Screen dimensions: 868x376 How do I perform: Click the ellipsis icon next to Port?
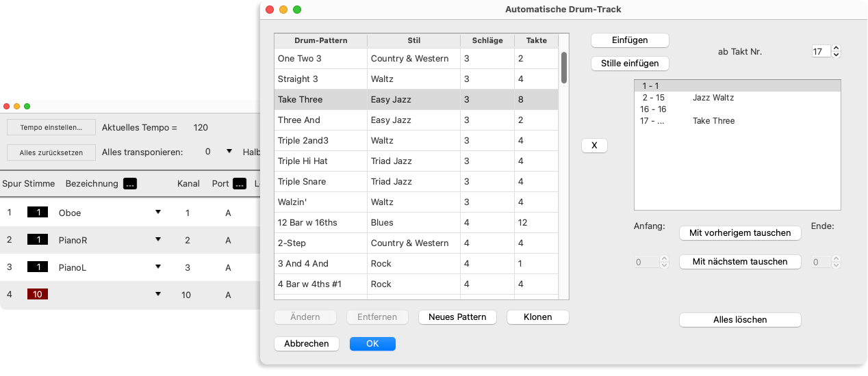point(240,183)
